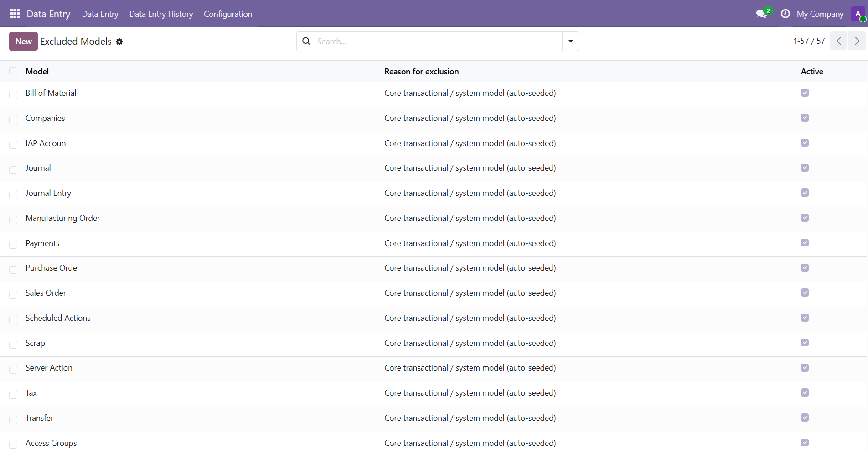Open the Manufacturing Order record
The height and width of the screenshot is (450, 868).
tap(62, 218)
